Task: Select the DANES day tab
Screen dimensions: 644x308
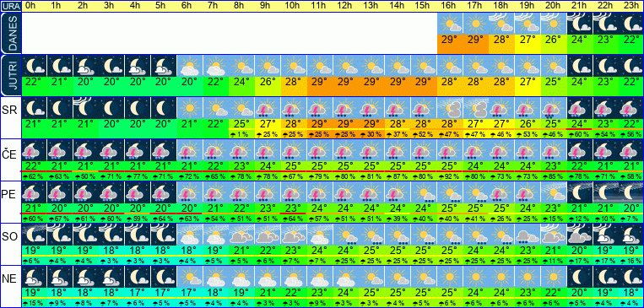Action: 10,33
